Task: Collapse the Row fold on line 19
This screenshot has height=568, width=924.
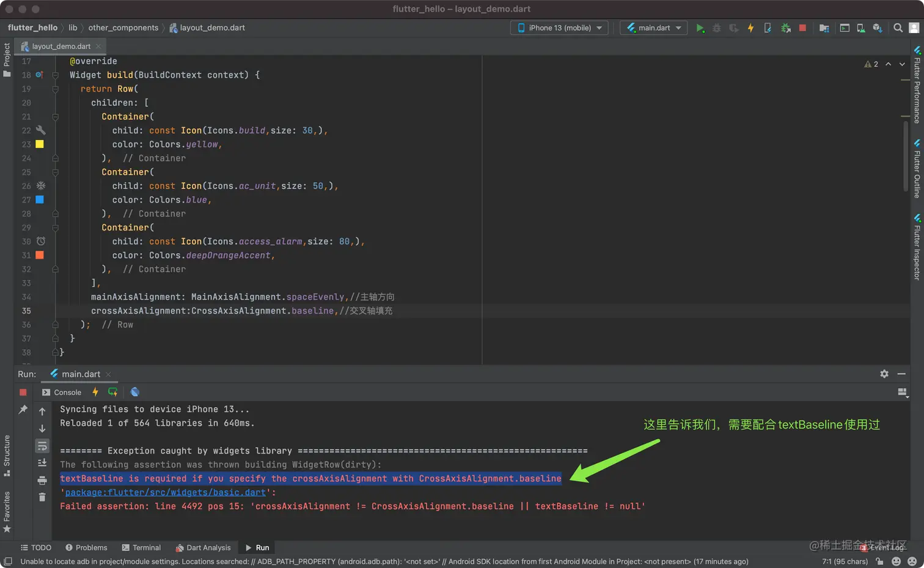Action: pos(55,89)
